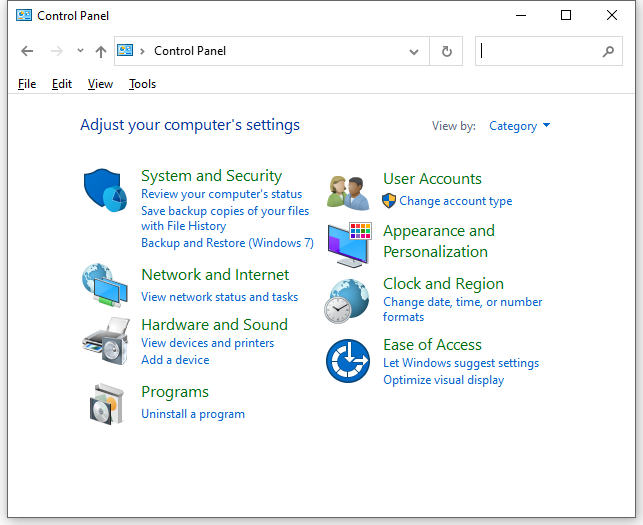The image size is (643, 525).
Task: Open the Edit menu
Action: click(62, 84)
